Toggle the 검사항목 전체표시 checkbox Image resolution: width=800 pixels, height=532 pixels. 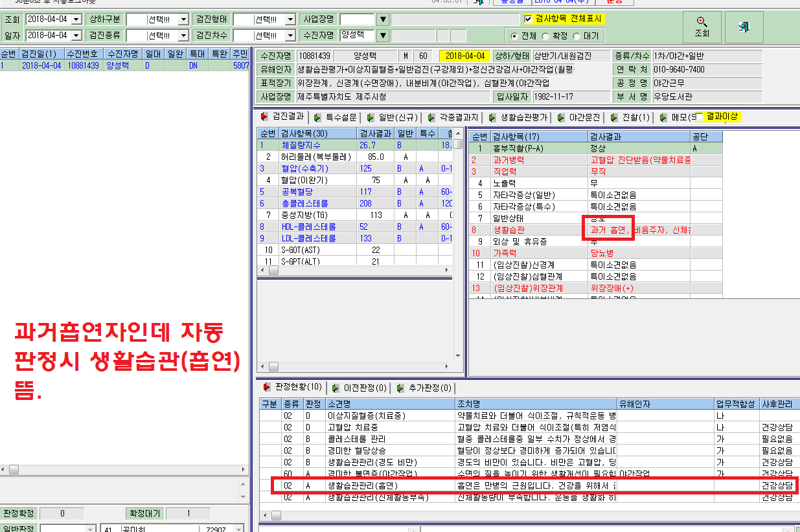528,19
